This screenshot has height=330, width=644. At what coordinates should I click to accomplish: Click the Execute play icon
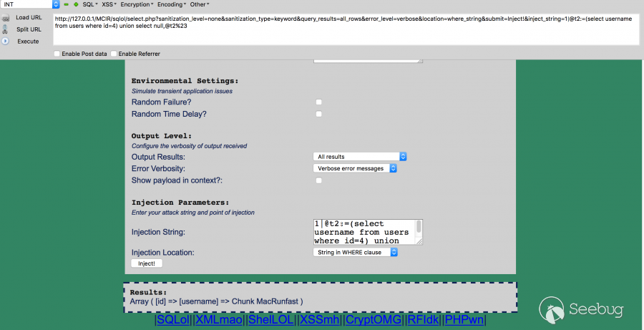point(5,41)
